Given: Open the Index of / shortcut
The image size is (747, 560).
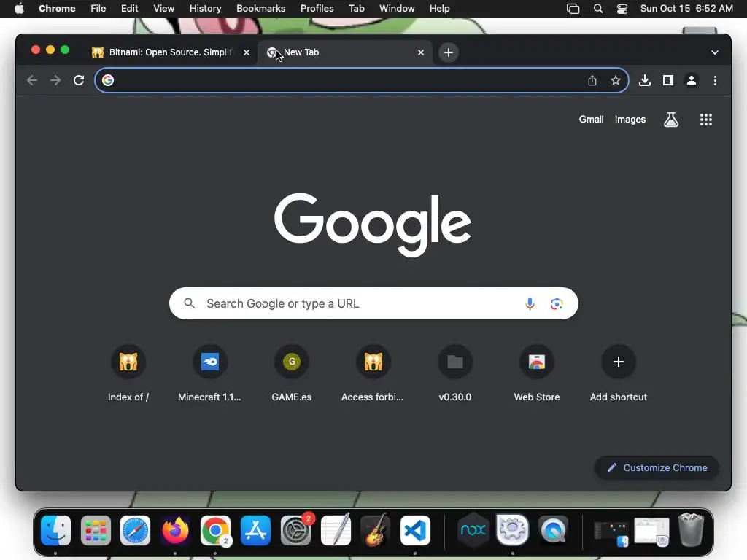Looking at the screenshot, I should click(128, 374).
